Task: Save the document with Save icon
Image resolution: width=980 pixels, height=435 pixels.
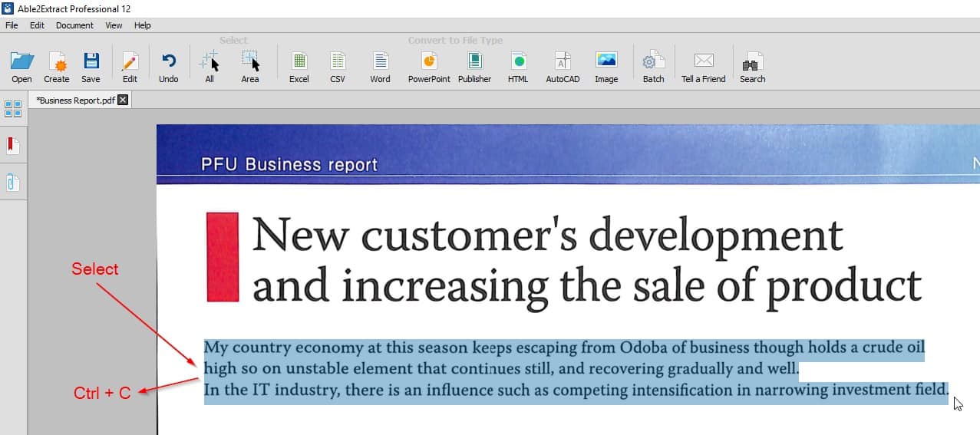Action: click(x=91, y=61)
